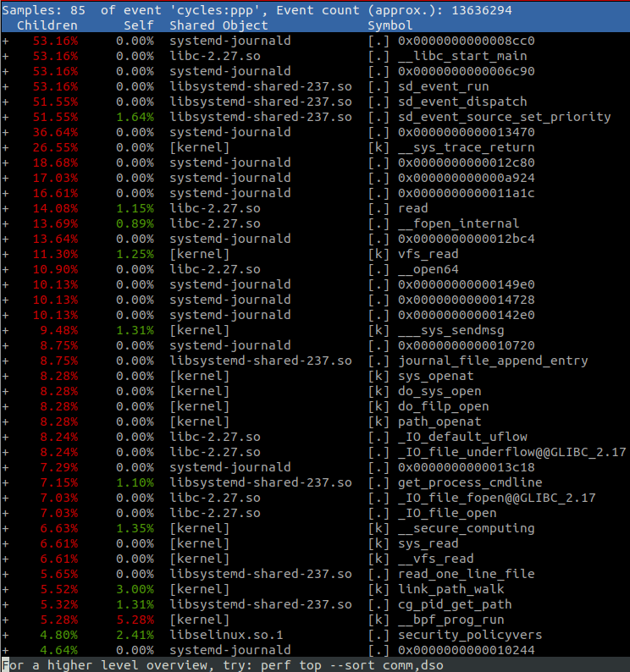Expand plus marker for journal_file_append_entry
630x672 pixels.
pos(6,361)
